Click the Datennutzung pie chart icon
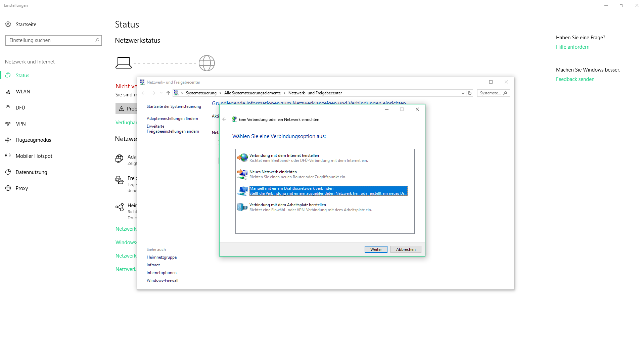The image size is (644, 362). click(8, 172)
